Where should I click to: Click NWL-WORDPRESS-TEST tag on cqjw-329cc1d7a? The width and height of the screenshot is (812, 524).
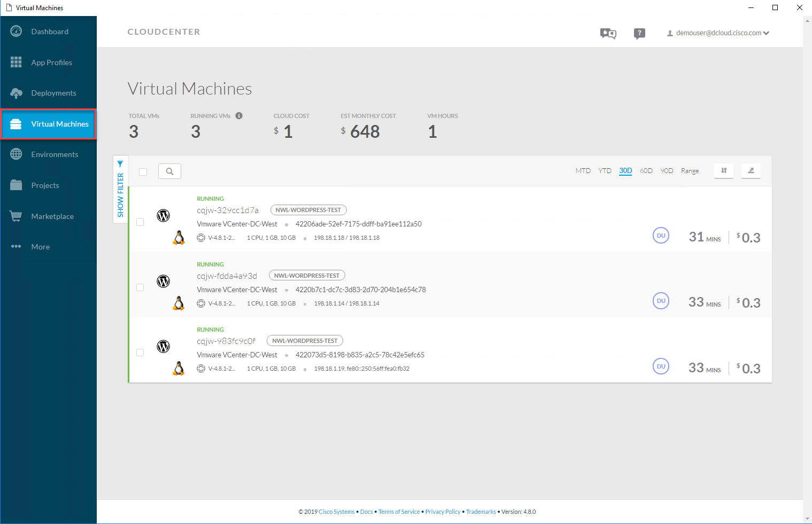coord(308,210)
